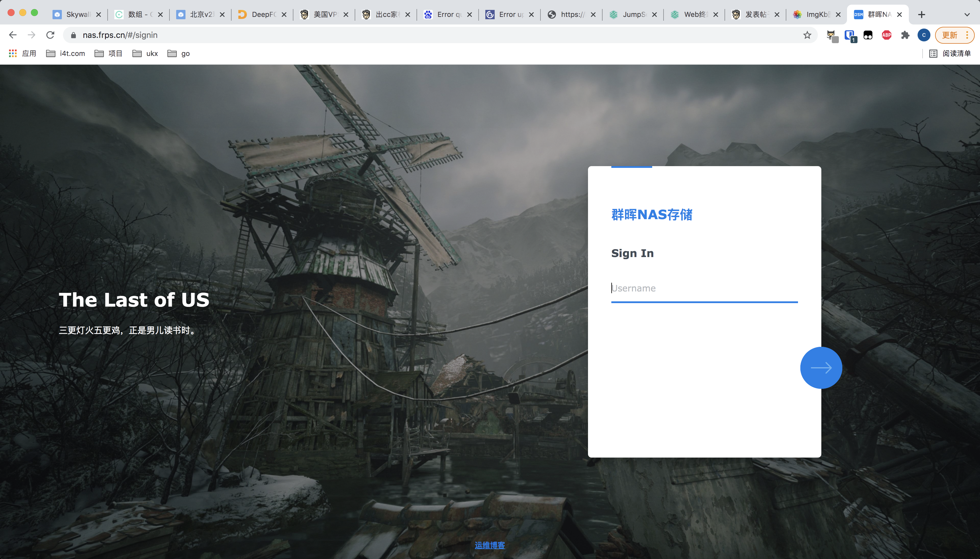Click The Last of US title
The height and width of the screenshot is (559, 980).
pyautogui.click(x=134, y=300)
